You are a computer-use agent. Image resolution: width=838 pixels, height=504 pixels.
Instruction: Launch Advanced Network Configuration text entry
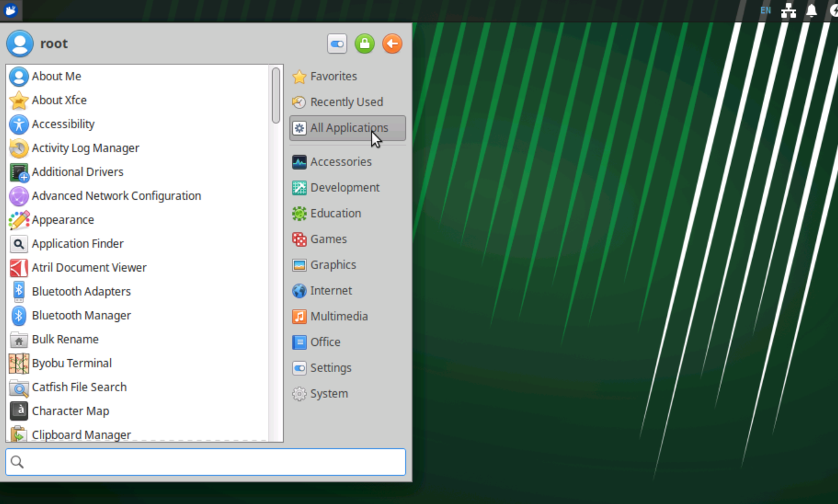tap(116, 196)
